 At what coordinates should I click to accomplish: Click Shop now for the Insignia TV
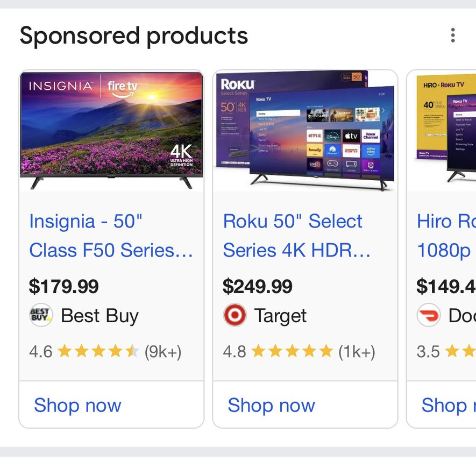click(x=77, y=405)
